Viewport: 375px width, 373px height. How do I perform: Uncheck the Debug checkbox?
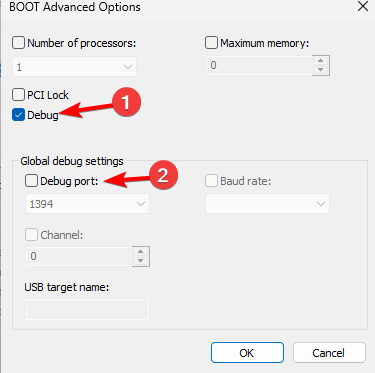click(x=18, y=115)
